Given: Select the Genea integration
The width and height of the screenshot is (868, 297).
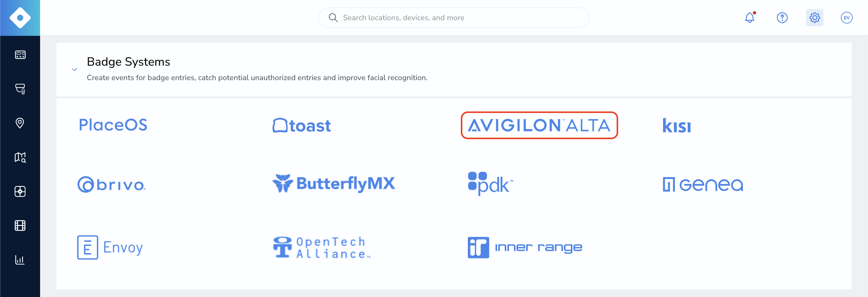Looking at the screenshot, I should point(703,185).
